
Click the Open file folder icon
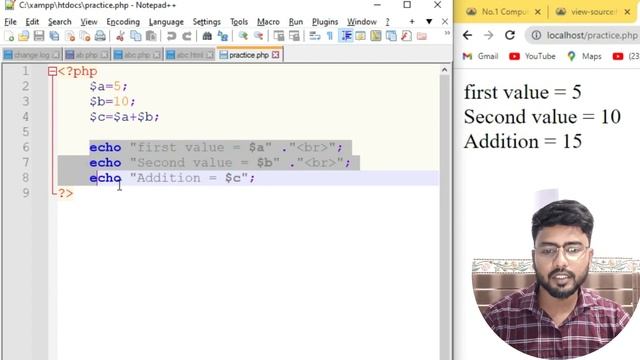click(x=24, y=36)
